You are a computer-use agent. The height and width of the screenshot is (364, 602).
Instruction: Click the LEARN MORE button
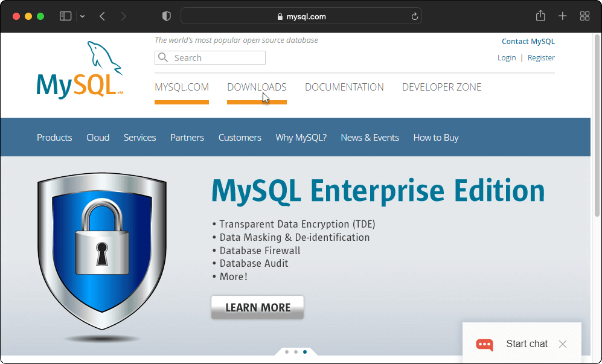click(x=257, y=307)
